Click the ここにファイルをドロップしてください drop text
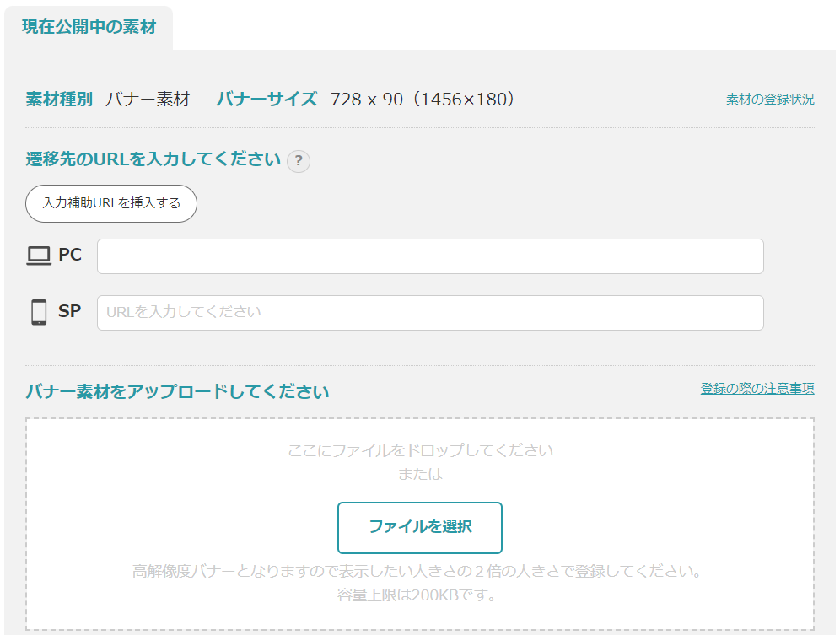840x635 pixels. tap(420, 450)
